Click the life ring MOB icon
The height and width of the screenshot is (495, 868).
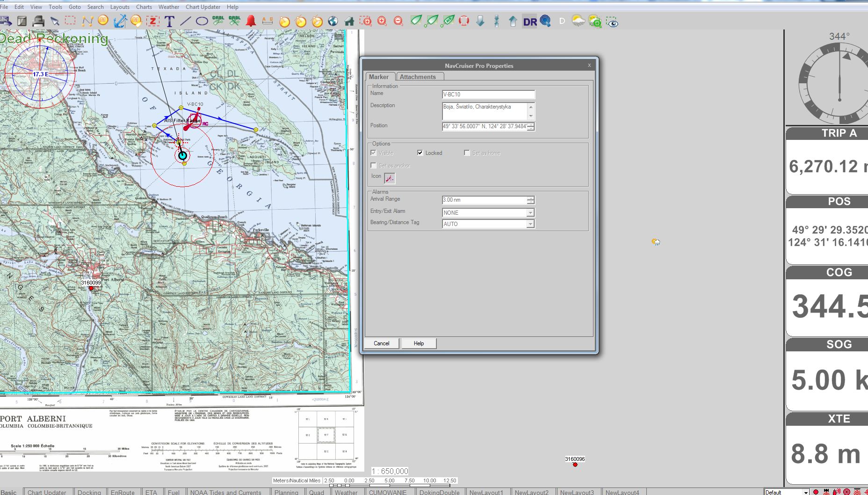(464, 21)
